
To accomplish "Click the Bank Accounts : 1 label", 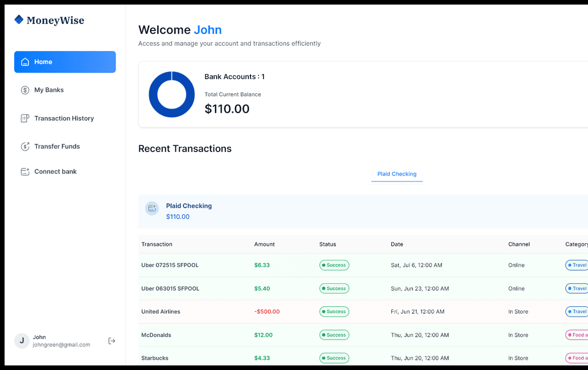I will click(234, 76).
